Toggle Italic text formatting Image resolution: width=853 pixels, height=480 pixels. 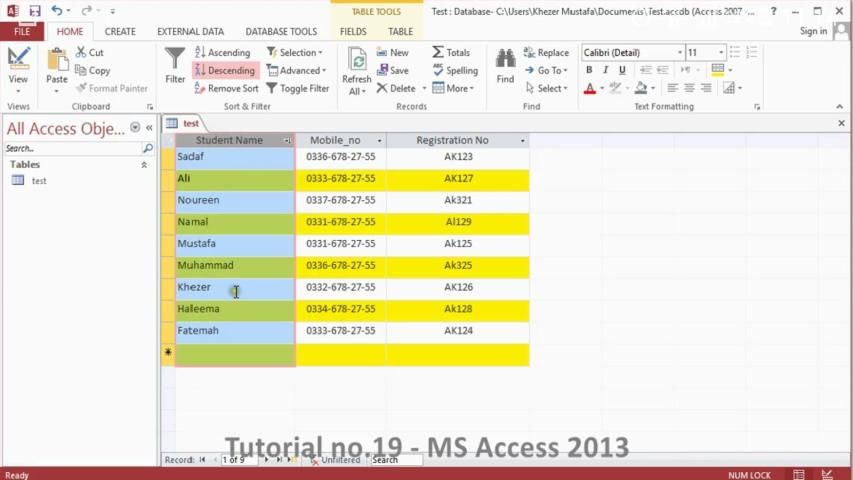click(606, 70)
